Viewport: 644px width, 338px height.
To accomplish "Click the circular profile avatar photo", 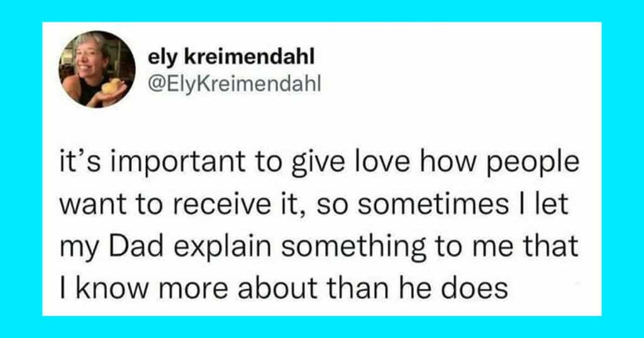I will tap(97, 69).
